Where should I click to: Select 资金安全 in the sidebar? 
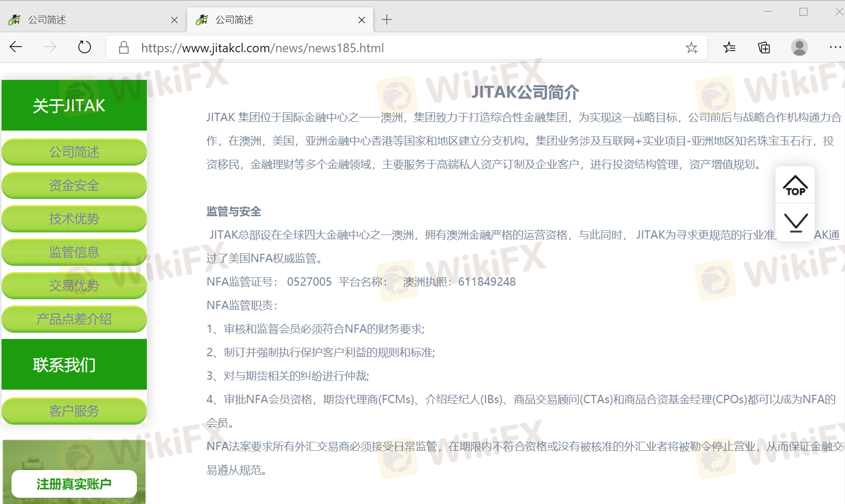point(74,185)
